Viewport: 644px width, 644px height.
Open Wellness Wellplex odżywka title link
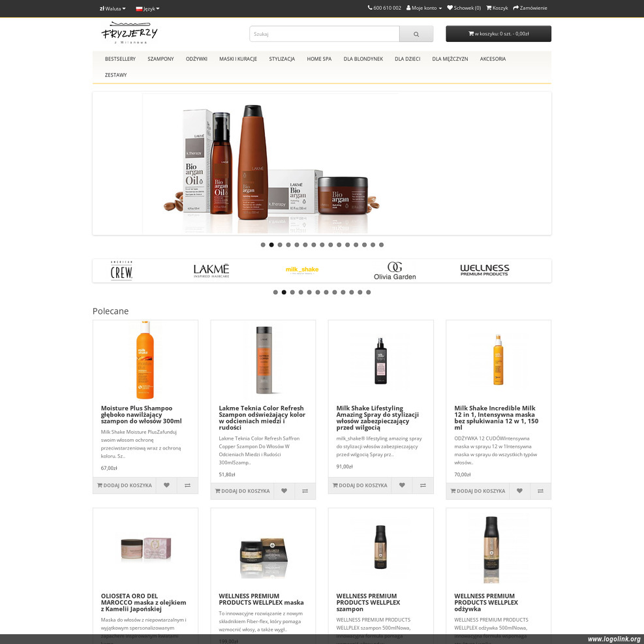[486, 602]
